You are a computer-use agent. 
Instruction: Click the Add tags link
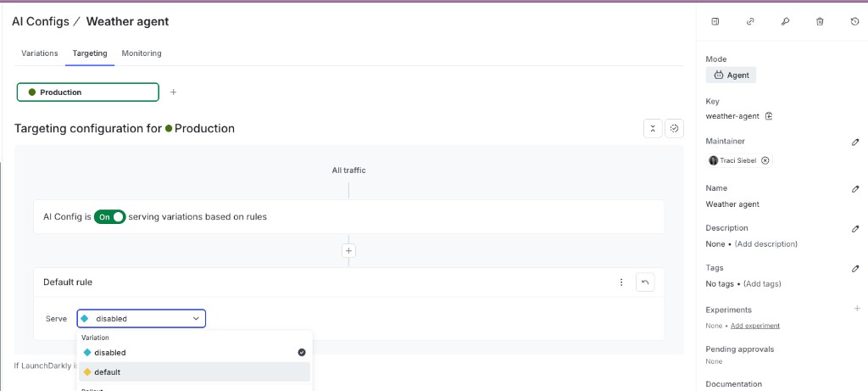[x=762, y=283]
